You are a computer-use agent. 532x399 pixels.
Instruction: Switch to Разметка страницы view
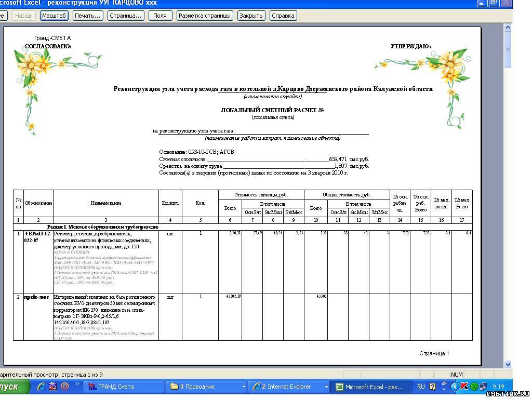(205, 16)
